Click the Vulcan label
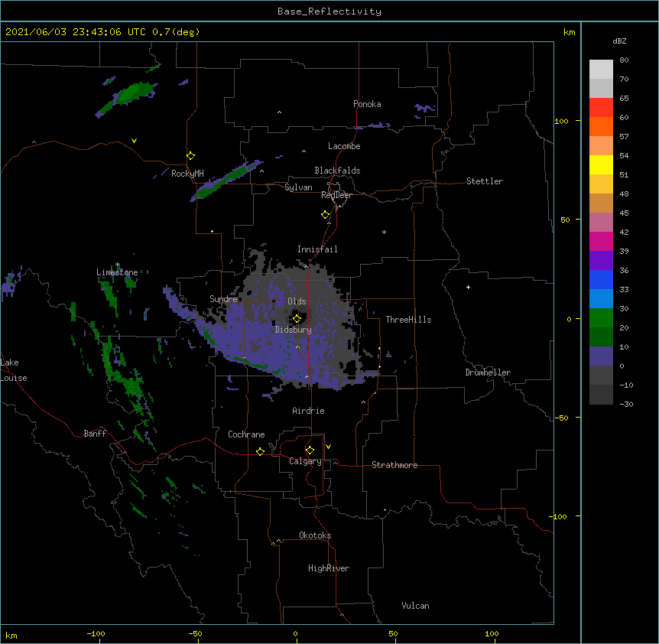Screen dimensions: 659x644 tap(415, 606)
